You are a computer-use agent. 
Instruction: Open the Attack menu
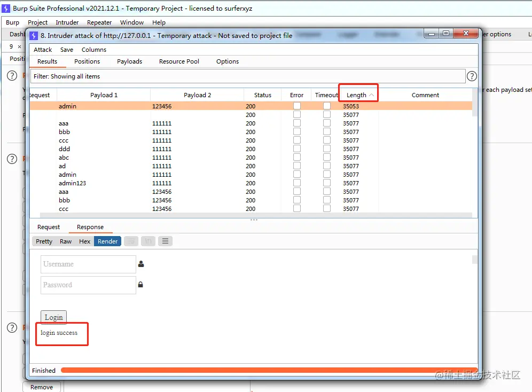pyautogui.click(x=43, y=50)
